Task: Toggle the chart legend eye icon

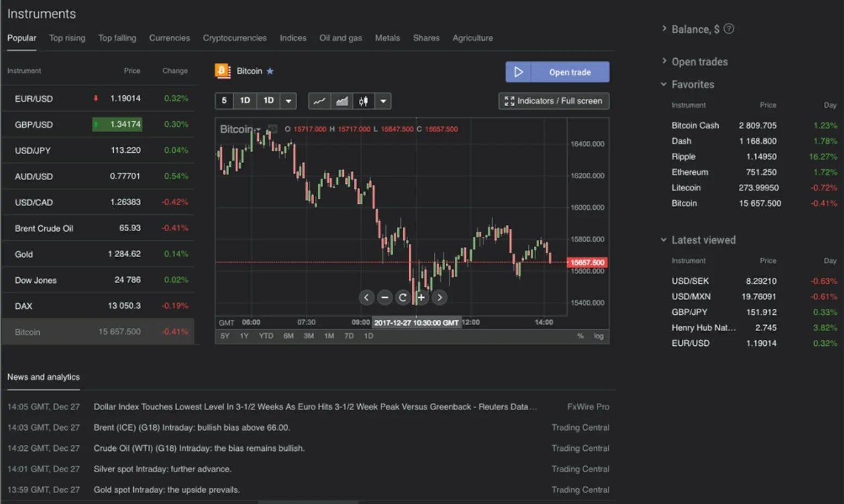Action: point(273,129)
